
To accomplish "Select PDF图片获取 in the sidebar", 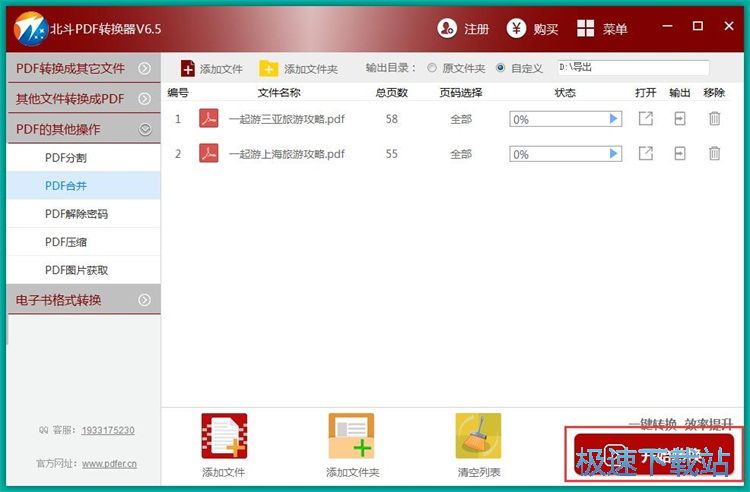I will pyautogui.click(x=84, y=270).
